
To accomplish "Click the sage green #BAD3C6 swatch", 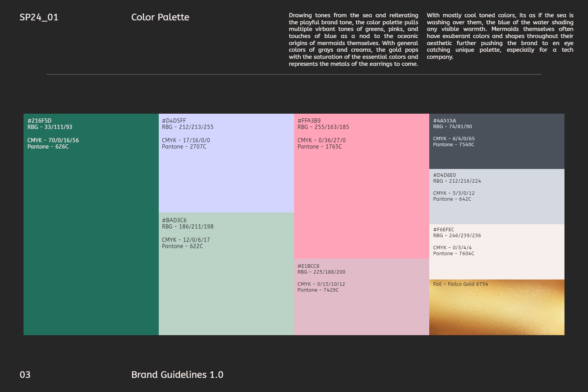I will click(226, 274).
